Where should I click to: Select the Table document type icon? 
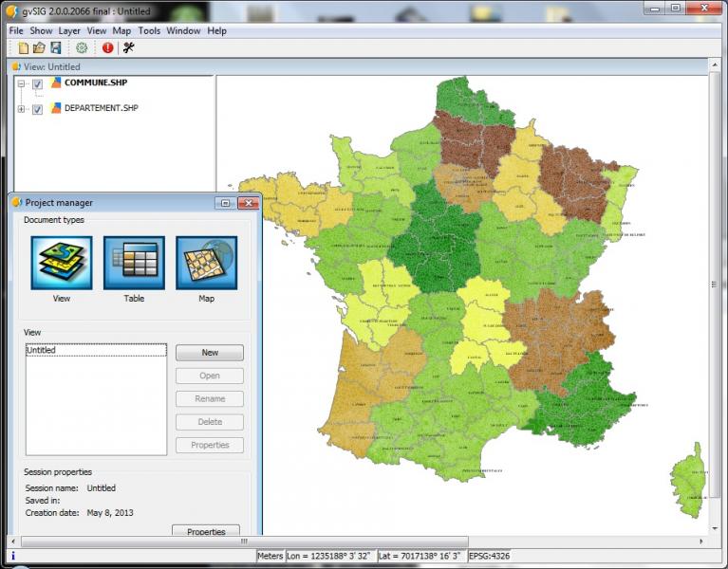click(134, 263)
